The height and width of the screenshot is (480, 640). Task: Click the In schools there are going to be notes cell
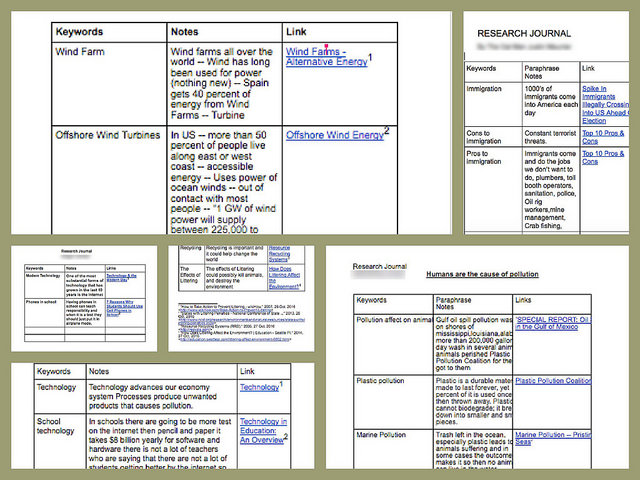[x=162, y=441]
